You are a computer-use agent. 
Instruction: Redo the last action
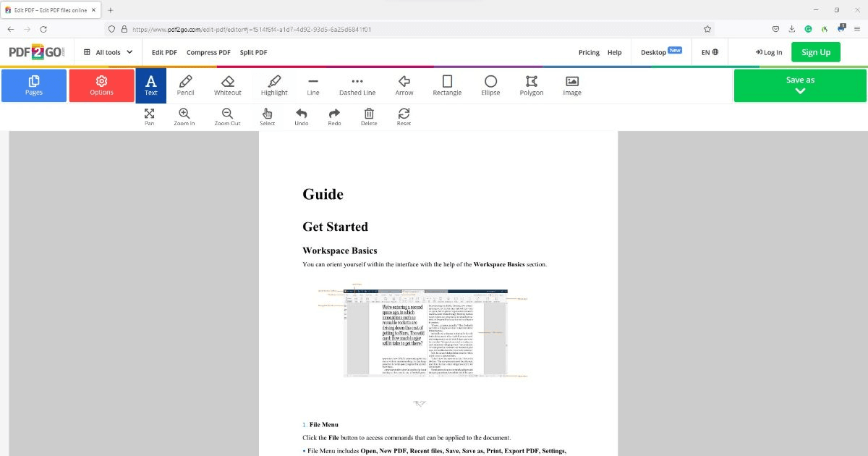(x=334, y=117)
